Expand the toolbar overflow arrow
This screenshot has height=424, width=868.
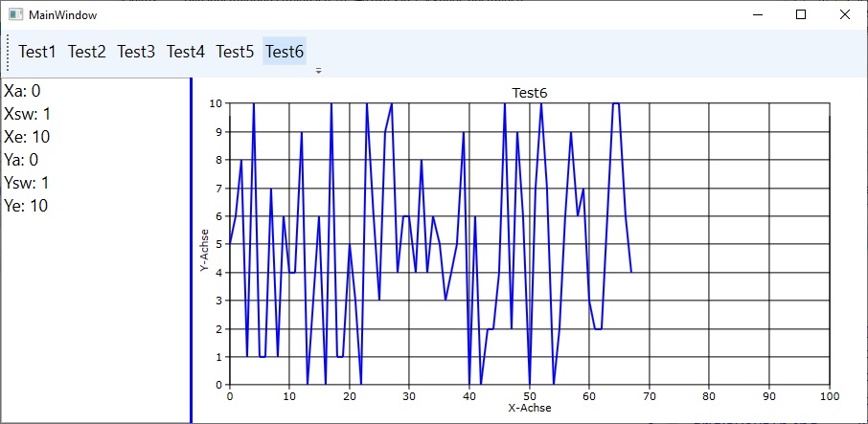(x=318, y=70)
